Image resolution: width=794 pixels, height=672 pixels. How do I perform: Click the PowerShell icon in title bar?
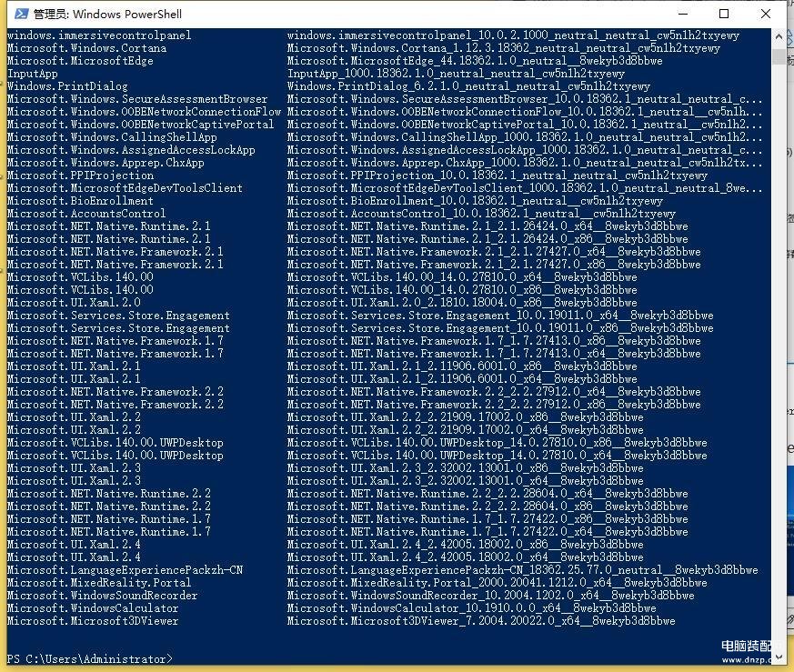pyautogui.click(x=21, y=14)
